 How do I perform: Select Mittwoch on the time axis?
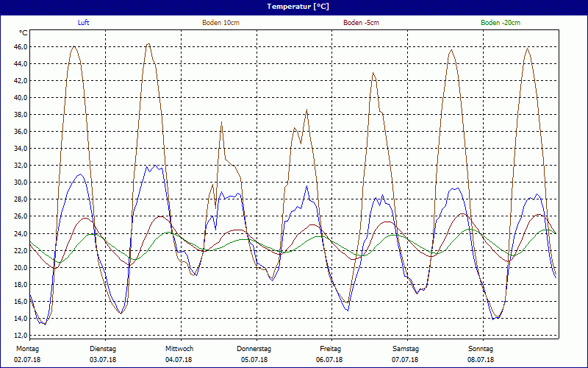[179, 348]
